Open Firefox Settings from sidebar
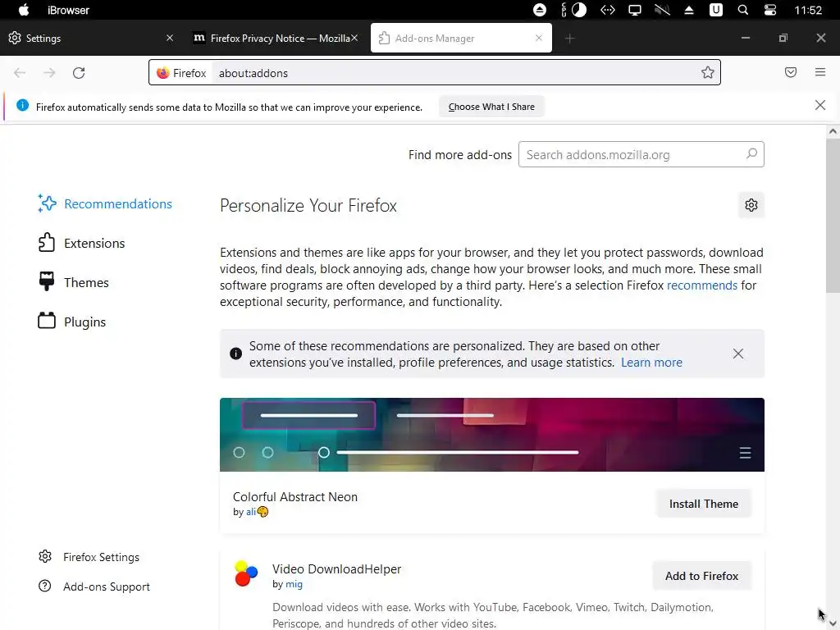This screenshot has height=630, width=840. coord(89,557)
